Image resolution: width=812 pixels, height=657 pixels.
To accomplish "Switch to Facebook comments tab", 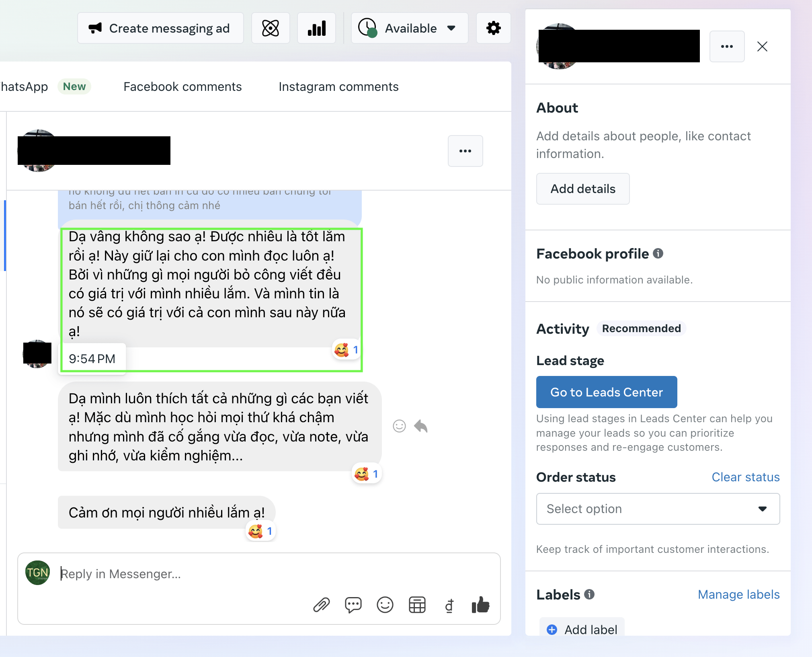I will [182, 87].
